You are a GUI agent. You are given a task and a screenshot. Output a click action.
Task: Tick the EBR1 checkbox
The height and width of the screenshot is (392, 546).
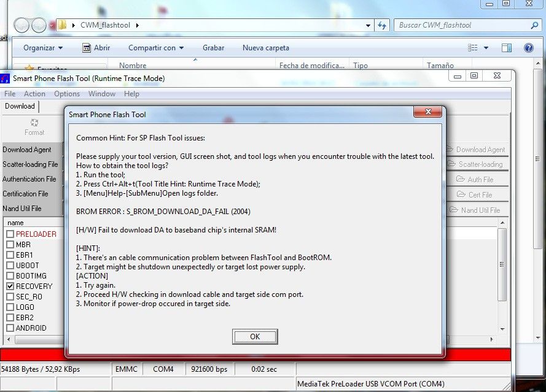pos(10,255)
